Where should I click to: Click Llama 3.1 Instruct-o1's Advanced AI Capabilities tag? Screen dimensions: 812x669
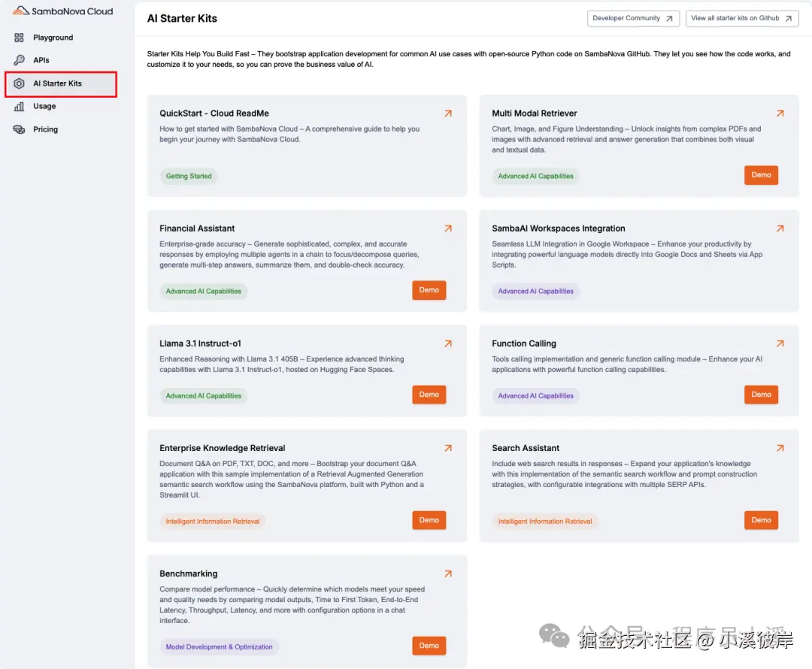coord(204,395)
